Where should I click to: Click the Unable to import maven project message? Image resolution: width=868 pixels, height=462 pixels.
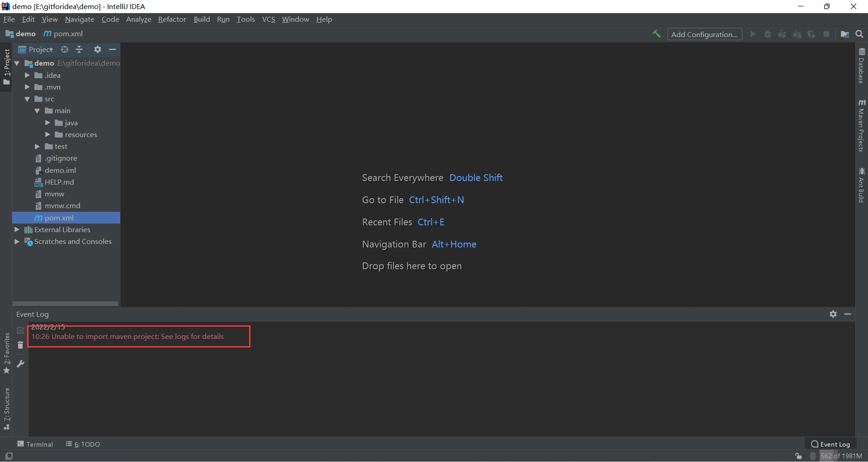point(127,337)
